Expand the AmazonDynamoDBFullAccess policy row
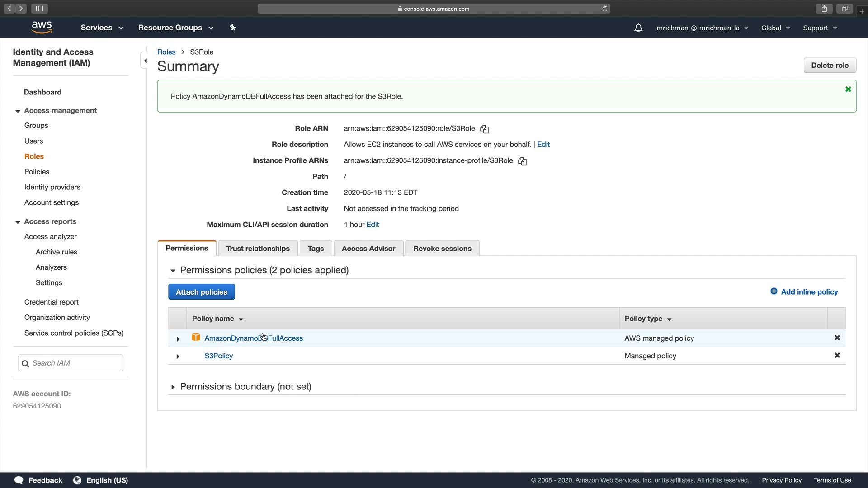 tap(178, 338)
